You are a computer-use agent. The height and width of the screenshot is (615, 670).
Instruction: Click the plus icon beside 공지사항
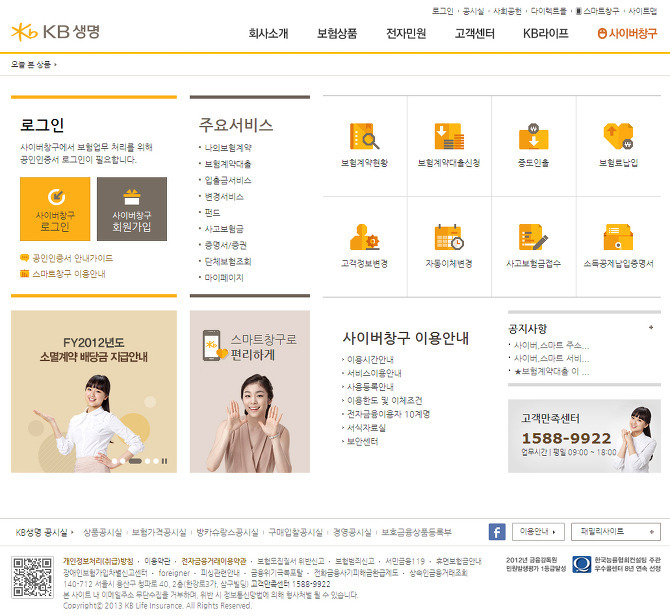tap(651, 327)
